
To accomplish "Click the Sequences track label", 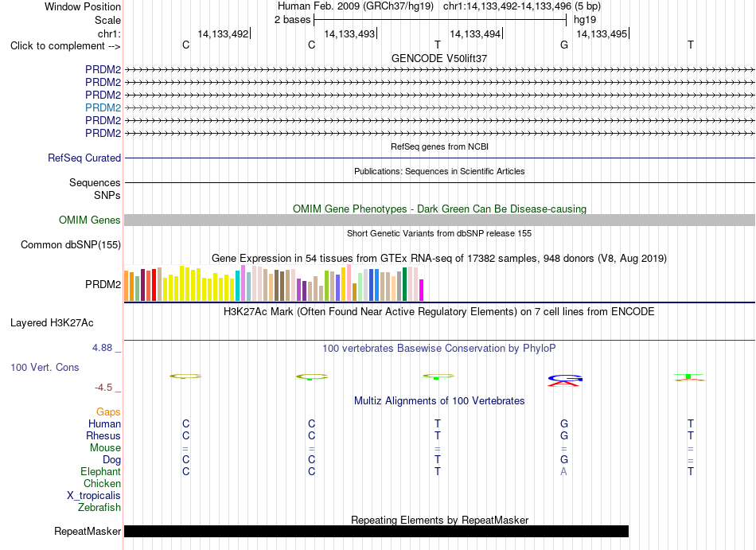I will (95, 183).
